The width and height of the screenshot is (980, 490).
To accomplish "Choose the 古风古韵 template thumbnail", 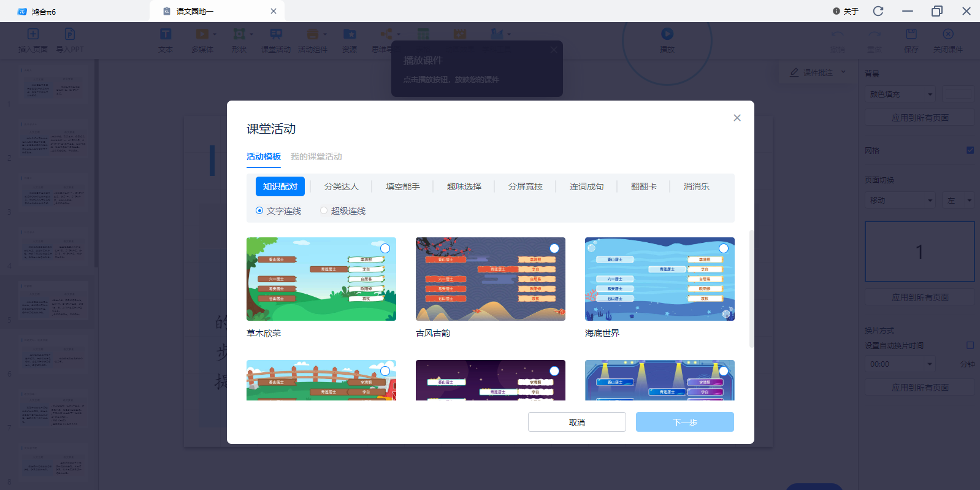I will coord(490,279).
